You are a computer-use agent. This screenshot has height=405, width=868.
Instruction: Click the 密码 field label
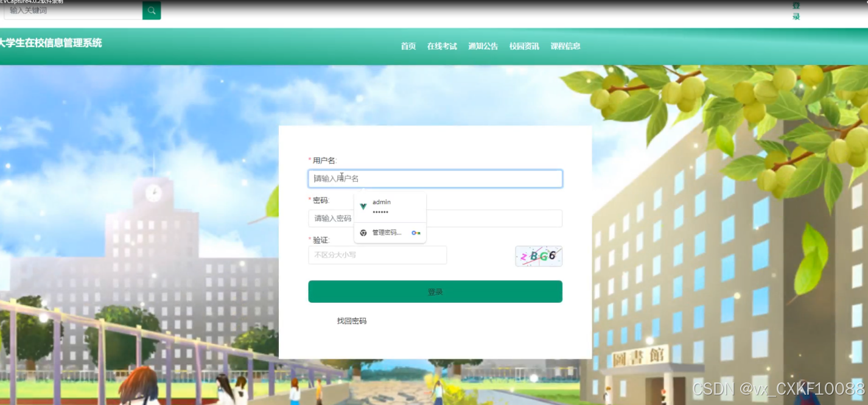[321, 200]
